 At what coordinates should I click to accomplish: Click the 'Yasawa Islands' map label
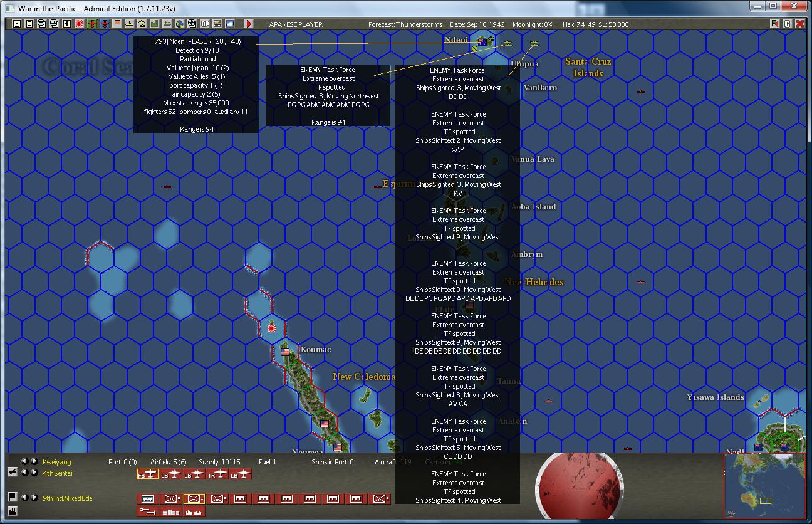point(716,397)
